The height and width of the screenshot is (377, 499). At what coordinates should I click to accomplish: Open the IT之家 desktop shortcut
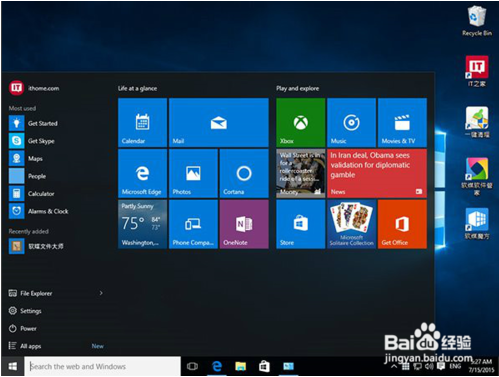477,71
